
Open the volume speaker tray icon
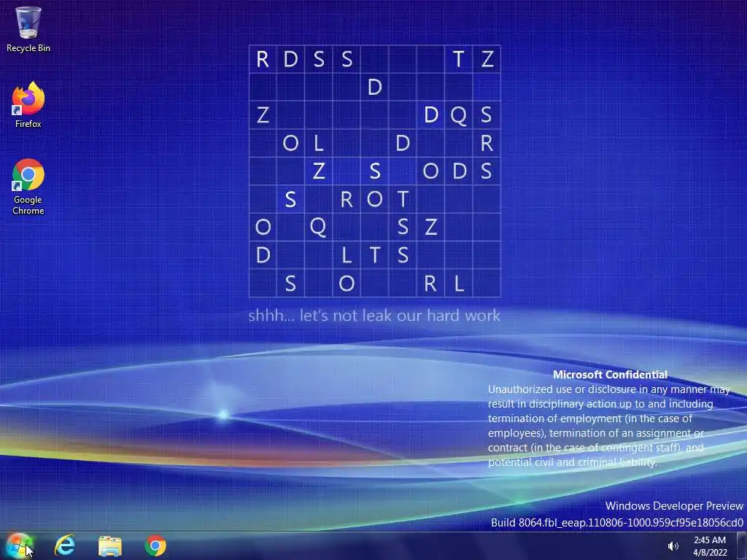673,546
